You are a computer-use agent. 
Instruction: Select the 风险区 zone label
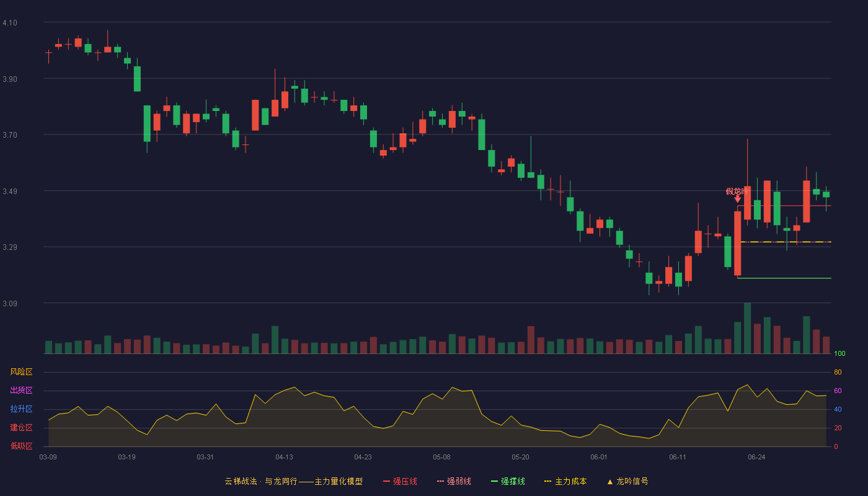point(21,372)
